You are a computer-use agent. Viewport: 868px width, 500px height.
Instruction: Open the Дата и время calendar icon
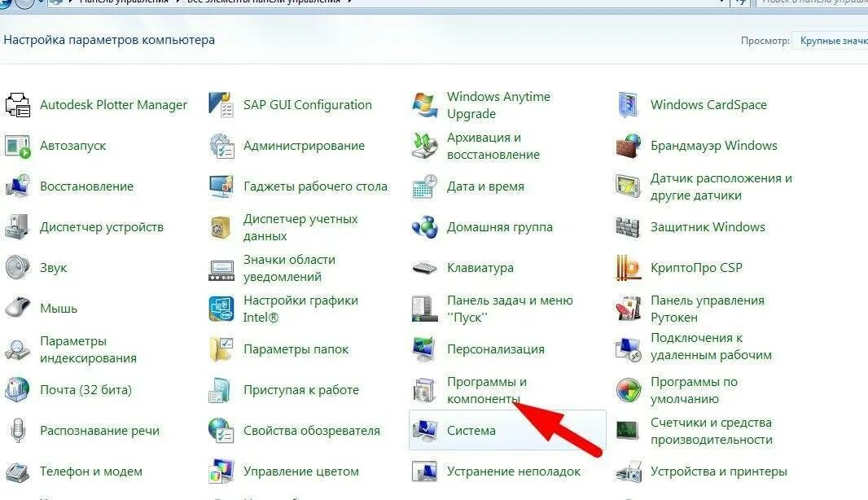(425, 186)
